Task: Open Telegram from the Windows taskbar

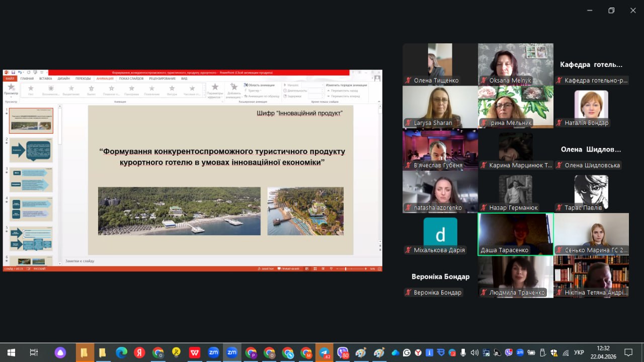Action: point(325,353)
